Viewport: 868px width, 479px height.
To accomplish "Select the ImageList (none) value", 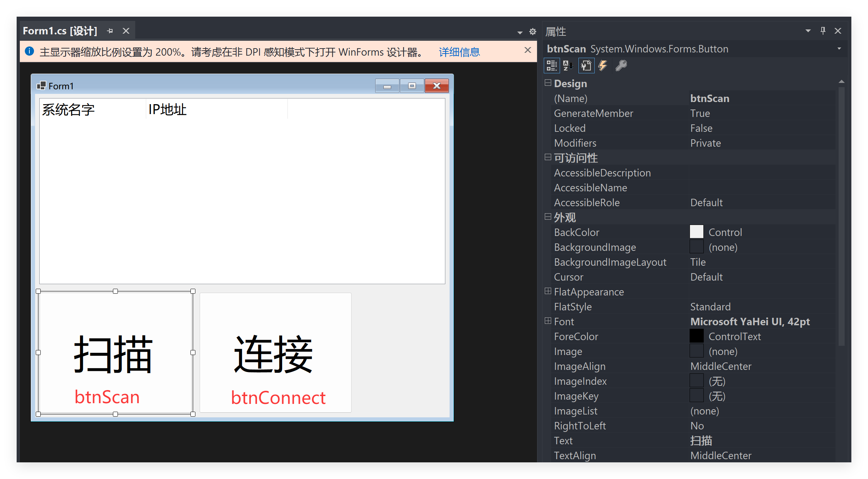I will 762,411.
